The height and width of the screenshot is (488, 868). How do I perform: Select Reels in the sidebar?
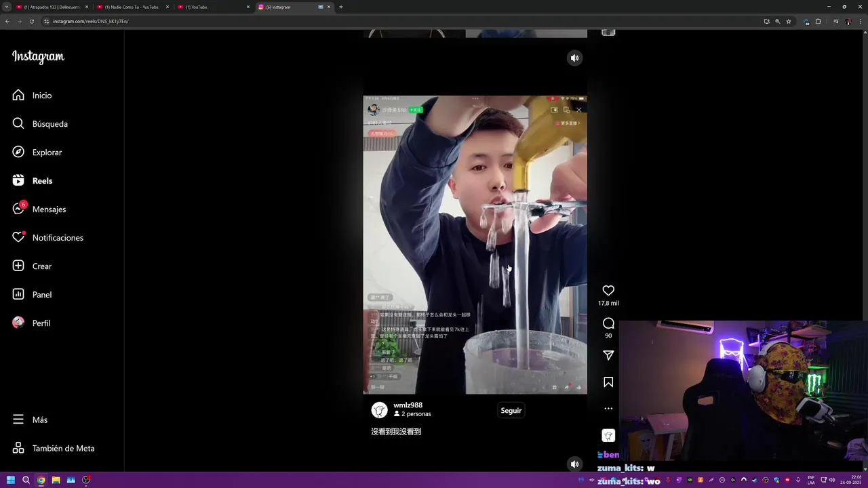tap(33, 181)
